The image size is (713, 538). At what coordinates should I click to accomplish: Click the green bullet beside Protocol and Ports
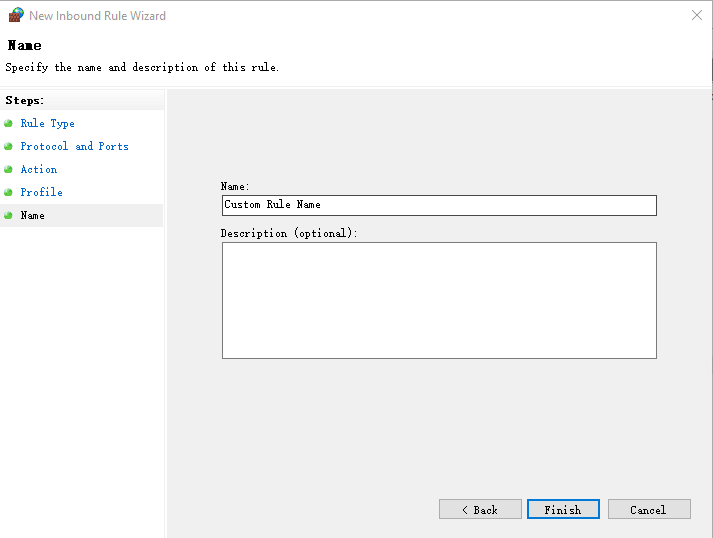[x=8, y=147]
